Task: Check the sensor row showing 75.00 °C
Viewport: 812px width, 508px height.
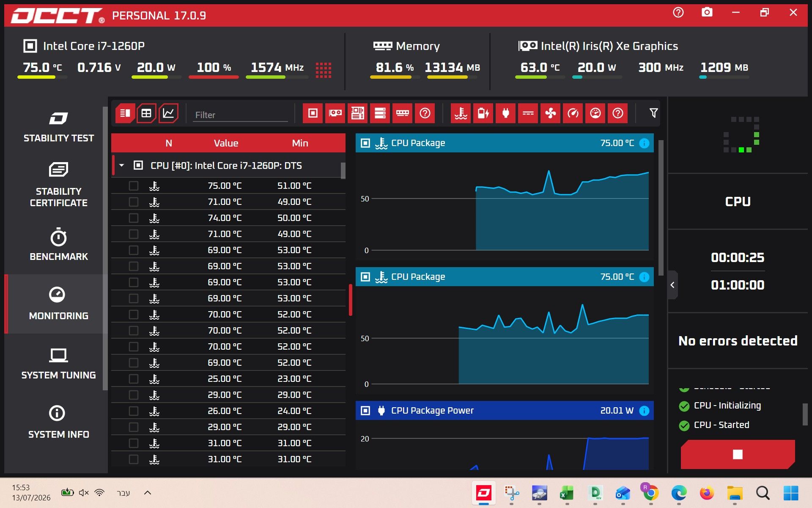Action: 134,186
